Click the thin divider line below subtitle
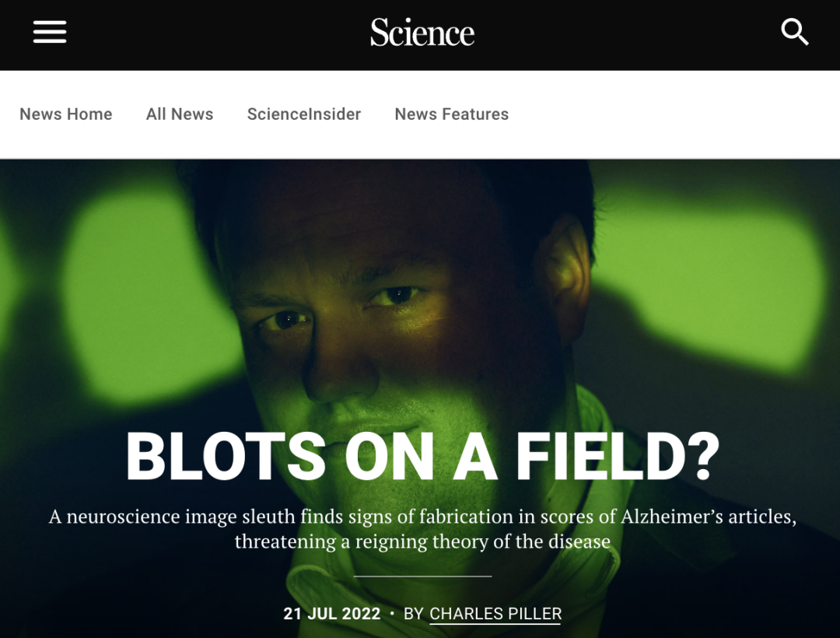This screenshot has height=638, width=840. pyautogui.click(x=422, y=577)
